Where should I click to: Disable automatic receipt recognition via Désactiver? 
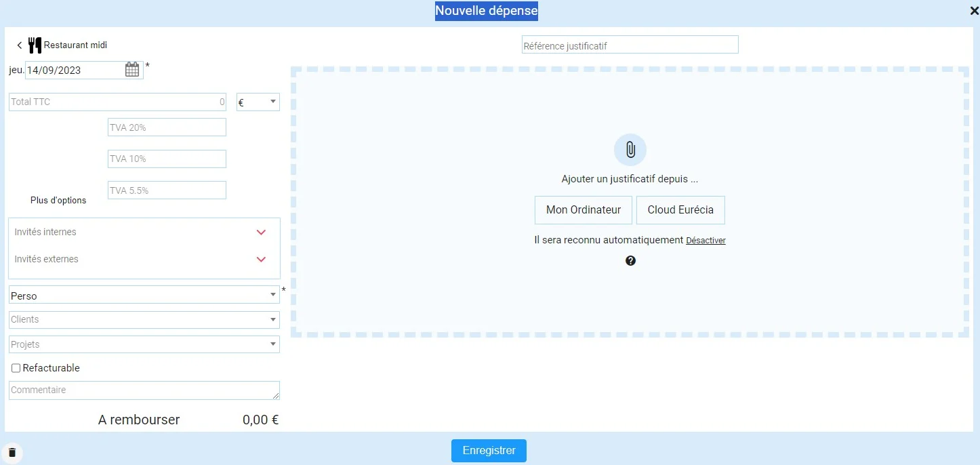706,240
